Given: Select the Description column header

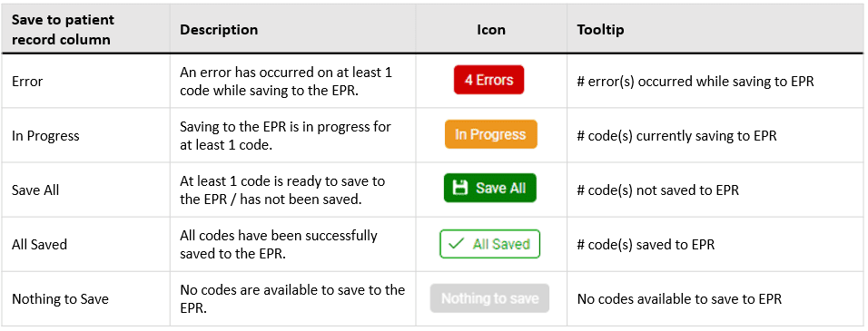Looking at the screenshot, I should pos(219,29).
